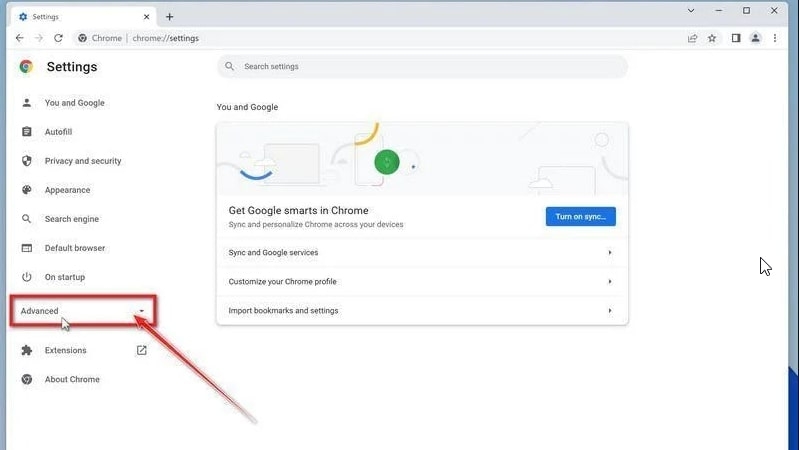The image size is (799, 450).
Task: Click 'Get Google smarts in Chrome' heading
Action: [299, 210]
